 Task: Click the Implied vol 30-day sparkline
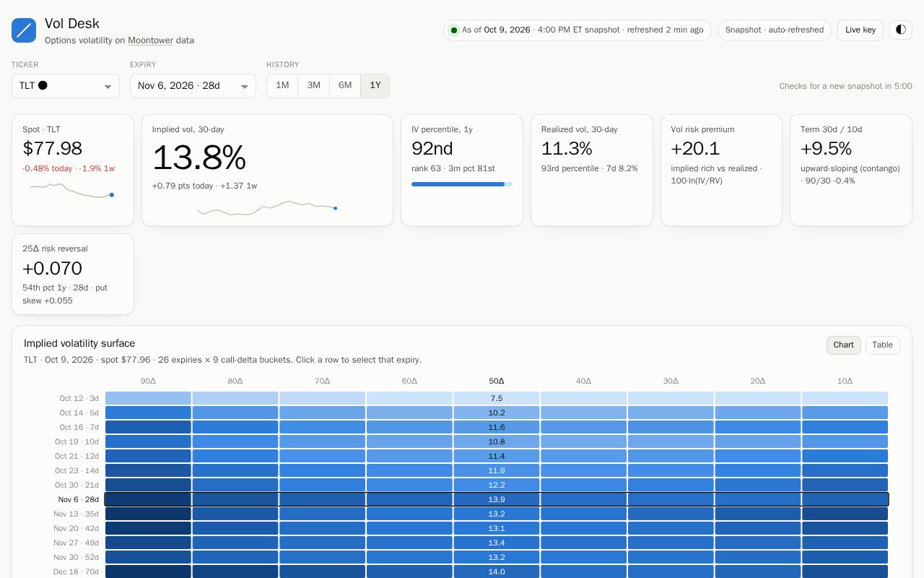pos(267,208)
